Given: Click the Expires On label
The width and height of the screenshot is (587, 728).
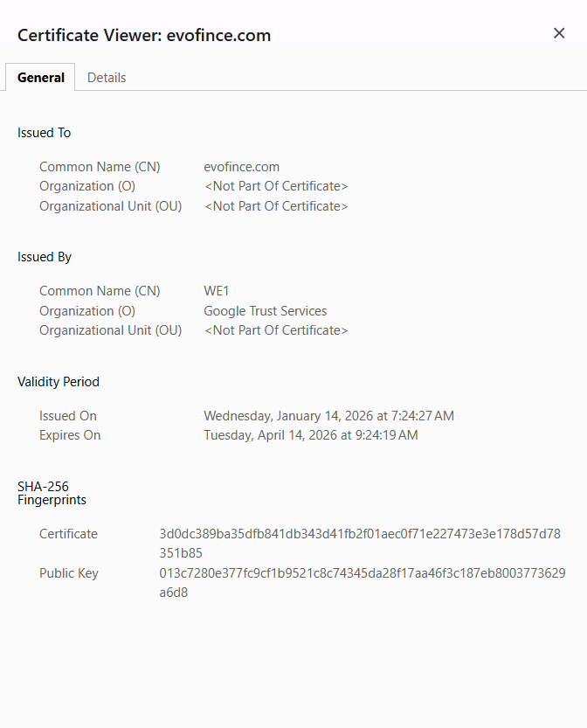Looking at the screenshot, I should (x=70, y=435).
